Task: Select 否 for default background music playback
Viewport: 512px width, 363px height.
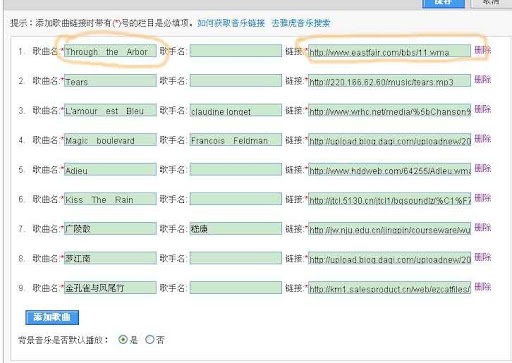Action: 150,340
